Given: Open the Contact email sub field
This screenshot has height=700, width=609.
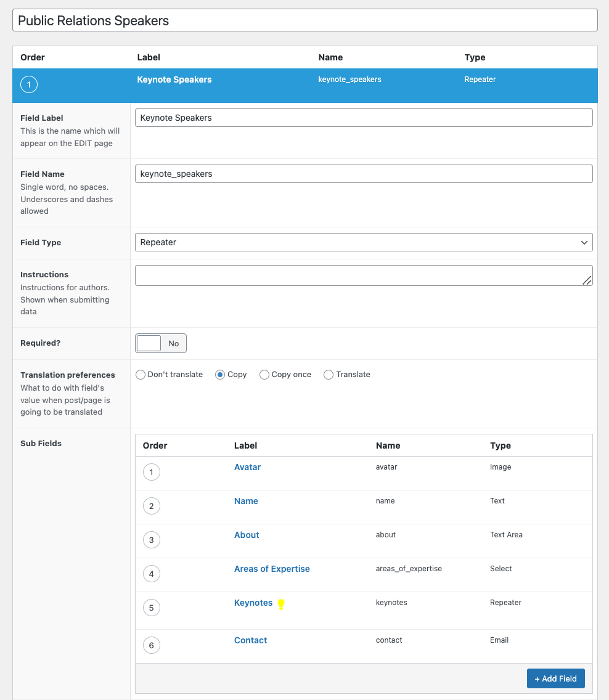Looking at the screenshot, I should click(x=250, y=640).
